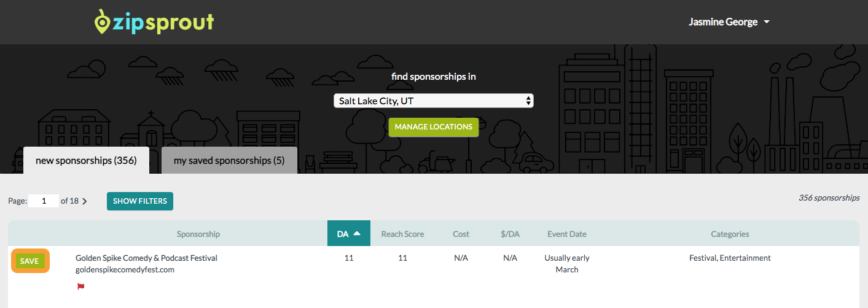The width and height of the screenshot is (868, 308).
Task: Click the page number input field
Action: coord(44,201)
